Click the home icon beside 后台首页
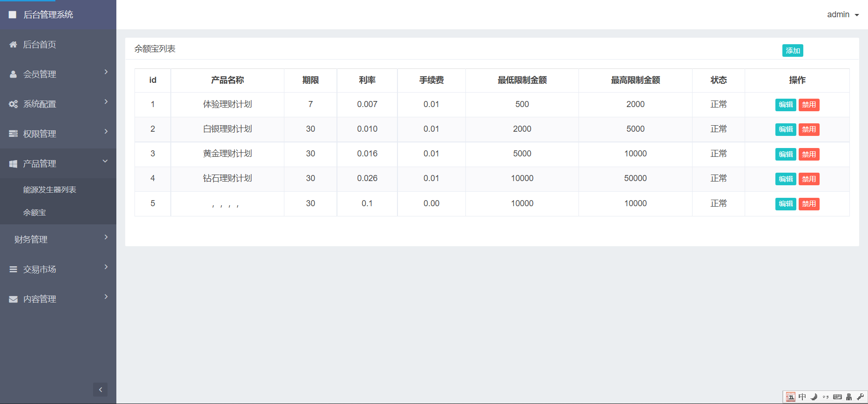The height and width of the screenshot is (404, 868). 13,45
